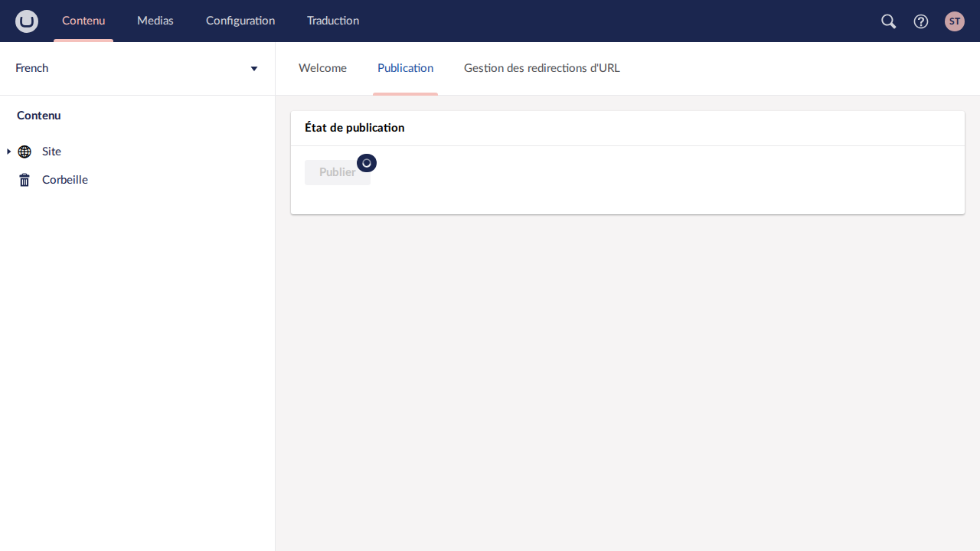Click the language selector caret arrow
This screenshot has height=551, width=980.
254,69
